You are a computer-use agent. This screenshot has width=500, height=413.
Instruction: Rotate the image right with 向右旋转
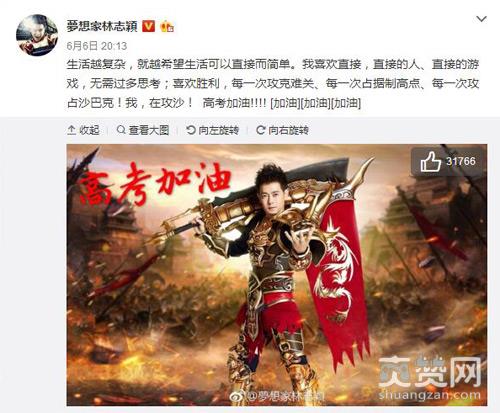[282, 130]
